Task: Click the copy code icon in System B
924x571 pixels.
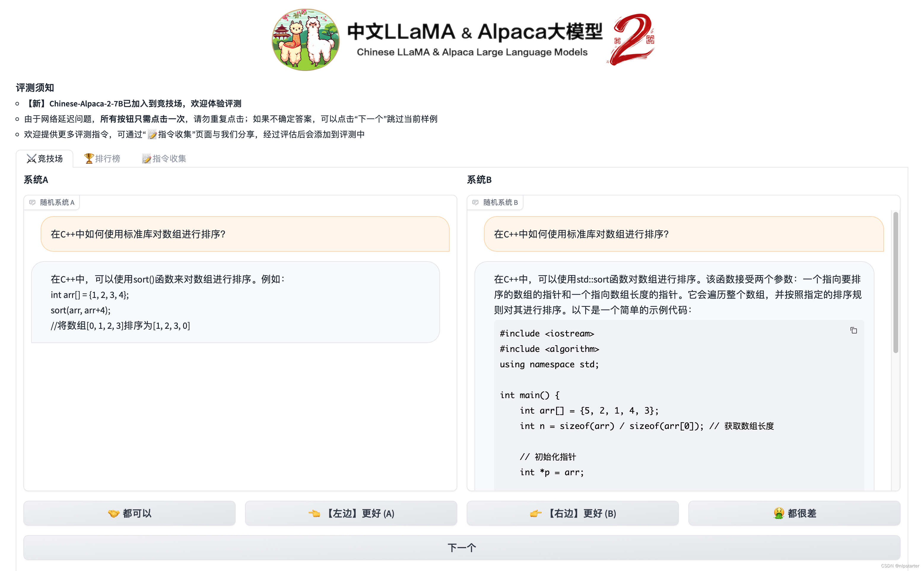Action: [x=853, y=331]
